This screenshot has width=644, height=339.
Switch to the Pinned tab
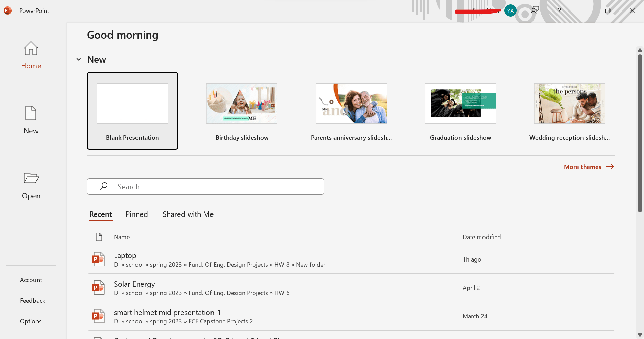click(x=137, y=214)
